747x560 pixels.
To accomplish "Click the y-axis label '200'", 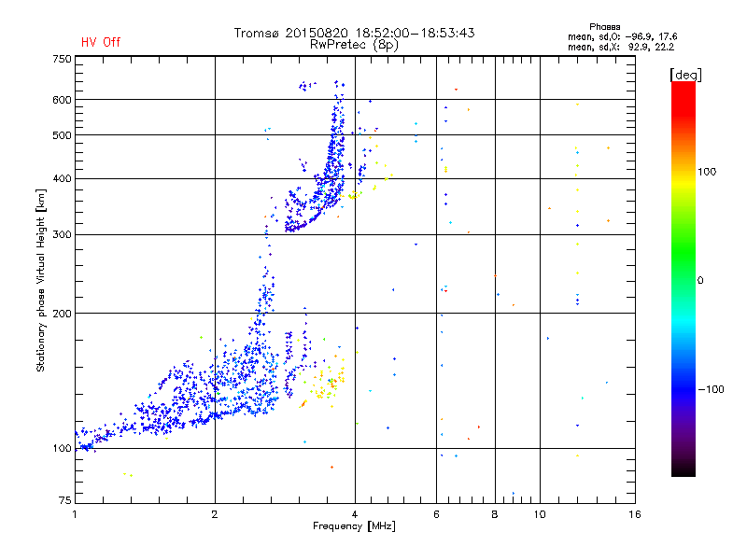I will coord(62,314).
